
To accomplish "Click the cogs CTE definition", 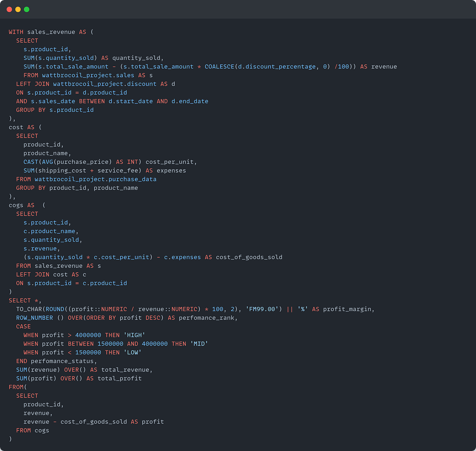I will 16,205.
